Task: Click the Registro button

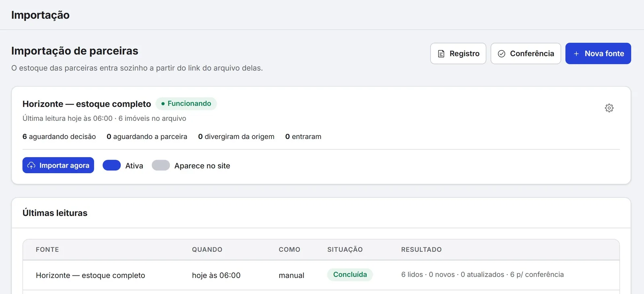Action: pyautogui.click(x=458, y=54)
